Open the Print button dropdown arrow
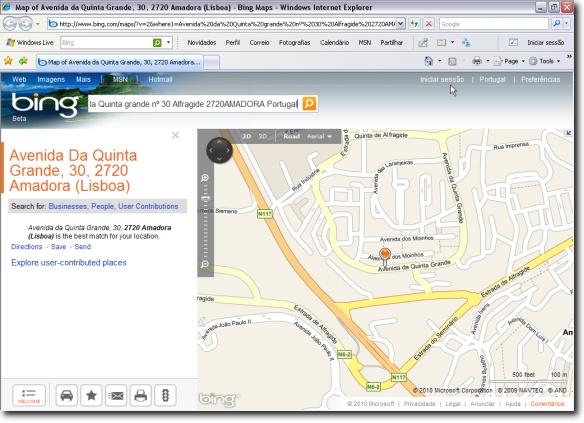 tap(488, 61)
